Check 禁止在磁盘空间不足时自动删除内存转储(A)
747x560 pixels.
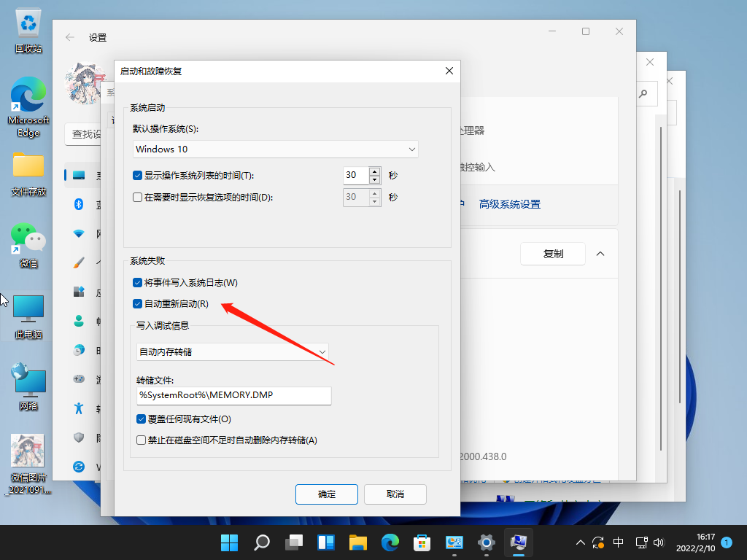[x=142, y=440]
